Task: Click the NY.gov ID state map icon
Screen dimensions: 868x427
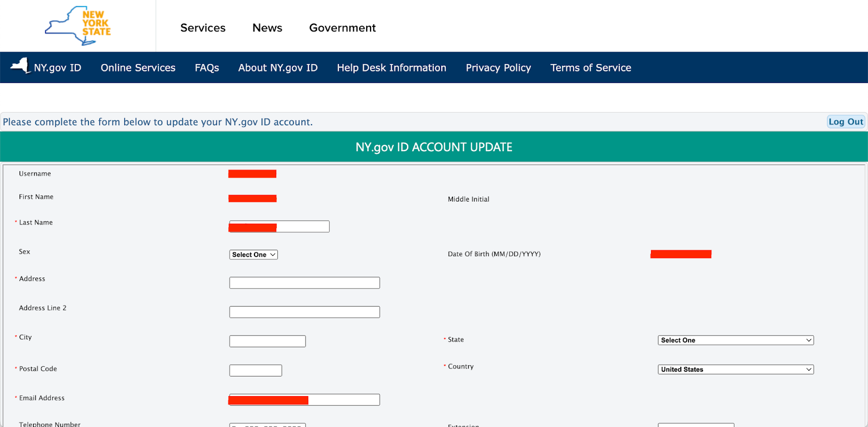Action: click(x=21, y=66)
